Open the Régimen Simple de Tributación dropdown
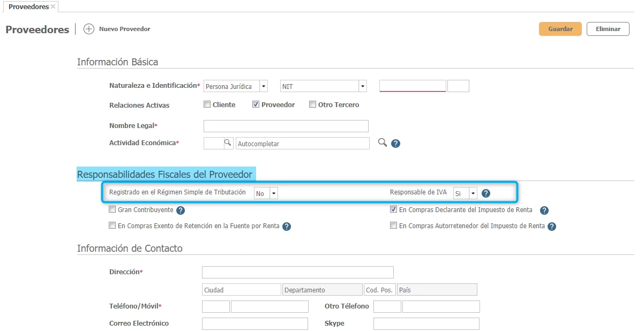Viewport: 644px width, 331px height. [273, 193]
